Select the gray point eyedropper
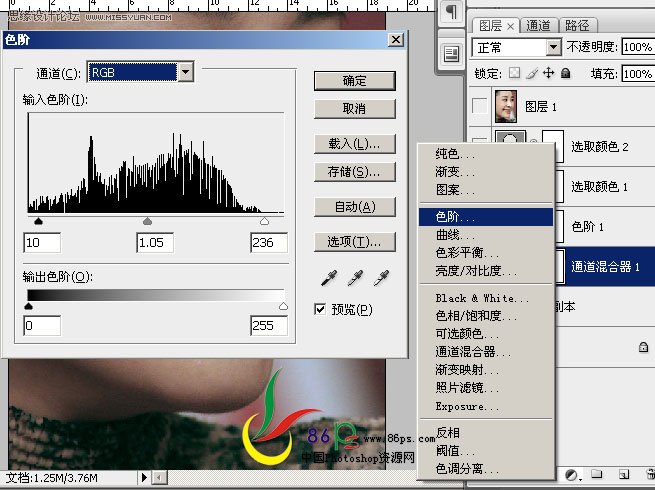Viewport: 655px width, 490px height. point(355,278)
